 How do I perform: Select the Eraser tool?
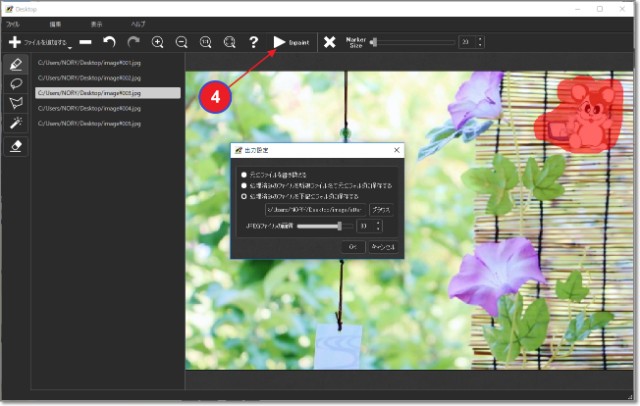pos(16,145)
